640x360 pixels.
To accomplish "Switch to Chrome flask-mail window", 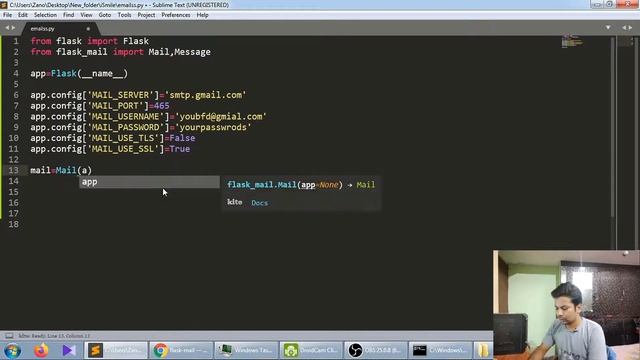I will [x=181, y=351].
